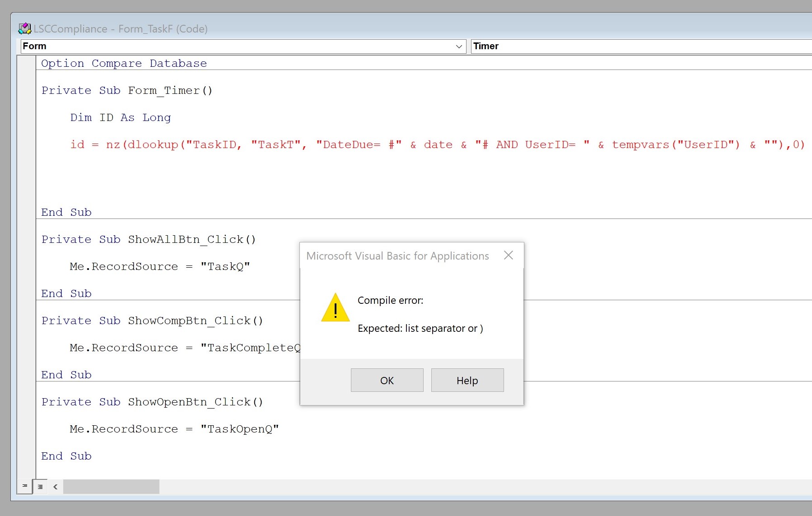Screen dimensions: 812x516
Task: Click the Me.RecordSource = "TaskQ" line
Action: [159, 267]
